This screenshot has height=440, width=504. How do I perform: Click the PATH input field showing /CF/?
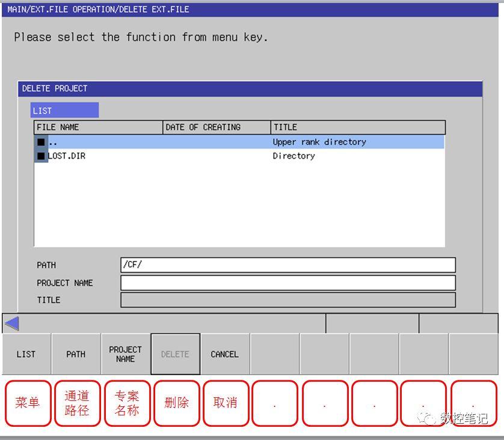click(x=288, y=265)
